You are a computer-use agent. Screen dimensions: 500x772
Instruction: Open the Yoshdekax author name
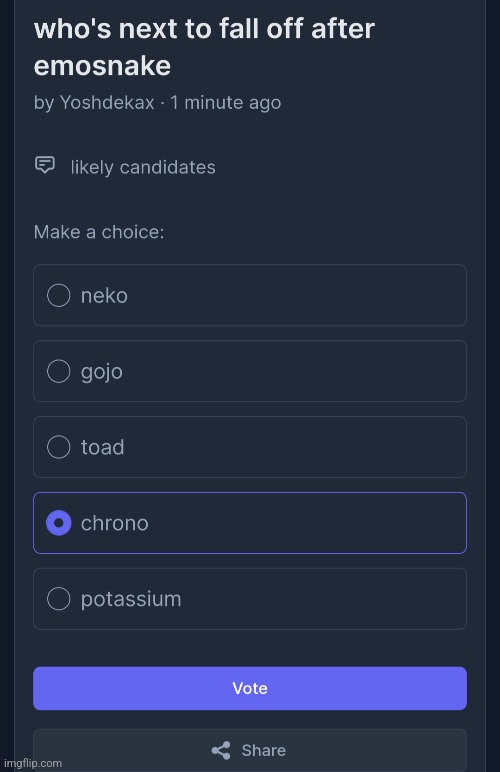(x=107, y=103)
